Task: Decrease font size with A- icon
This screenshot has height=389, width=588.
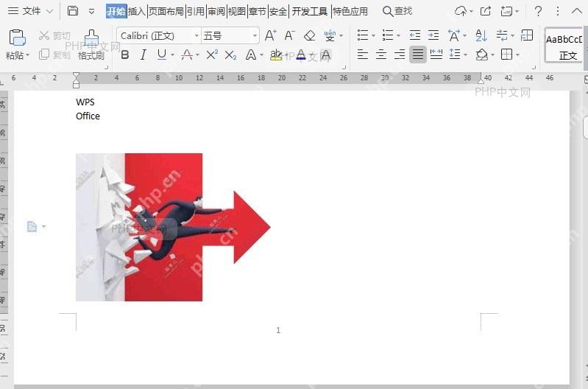Action: [x=289, y=35]
